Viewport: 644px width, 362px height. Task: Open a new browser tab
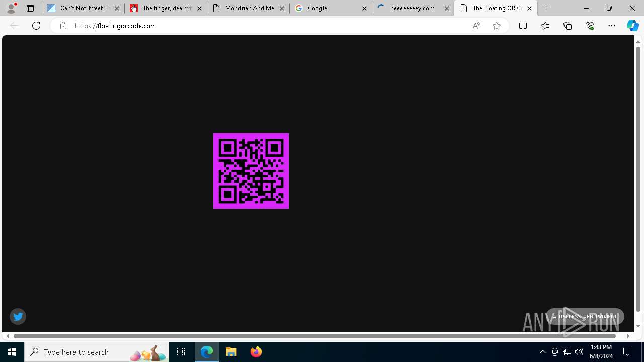[x=546, y=8]
